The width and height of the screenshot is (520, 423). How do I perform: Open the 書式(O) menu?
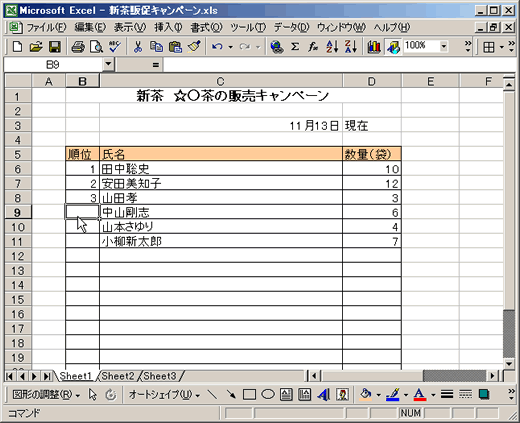pyautogui.click(x=206, y=27)
